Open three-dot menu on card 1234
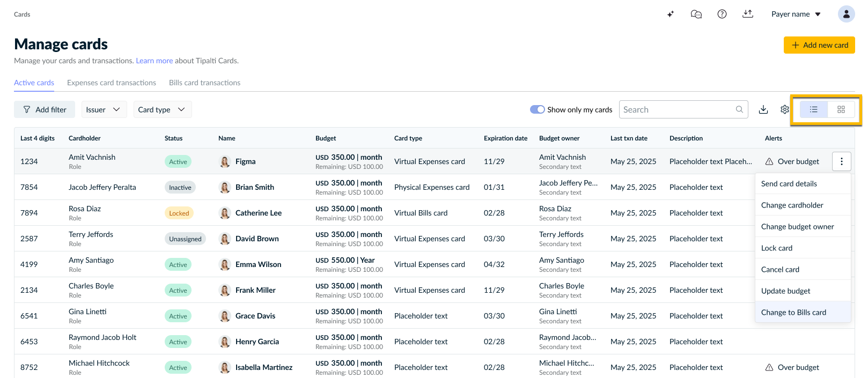This screenshot has height=378, width=868. [x=842, y=161]
